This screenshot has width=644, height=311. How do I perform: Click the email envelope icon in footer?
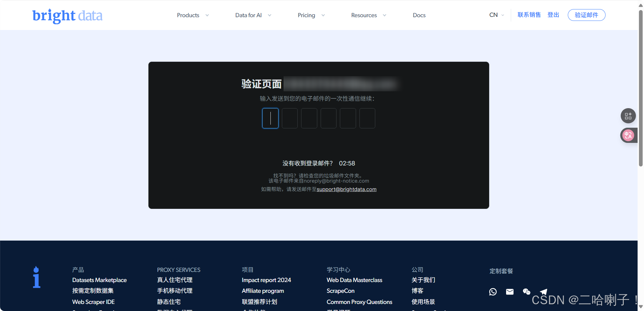(x=510, y=292)
